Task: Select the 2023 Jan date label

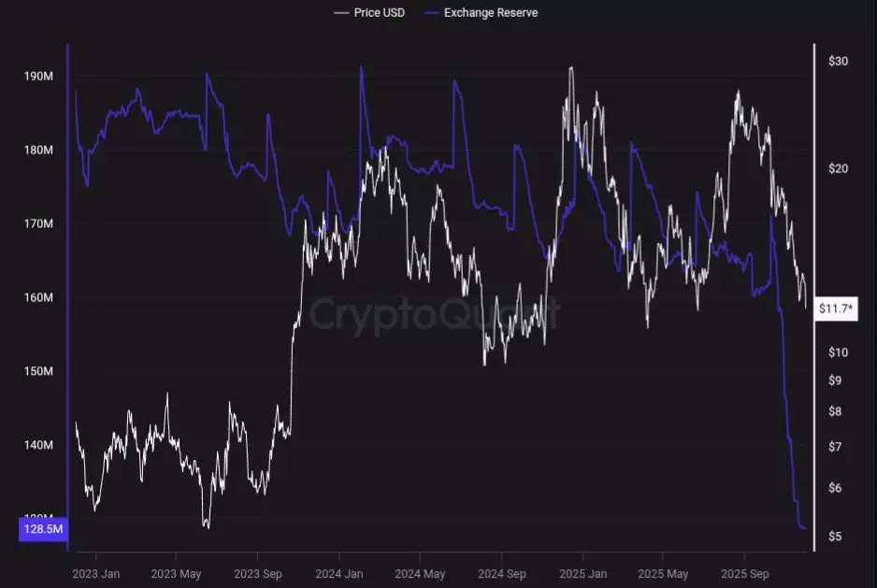Action: pyautogui.click(x=95, y=573)
